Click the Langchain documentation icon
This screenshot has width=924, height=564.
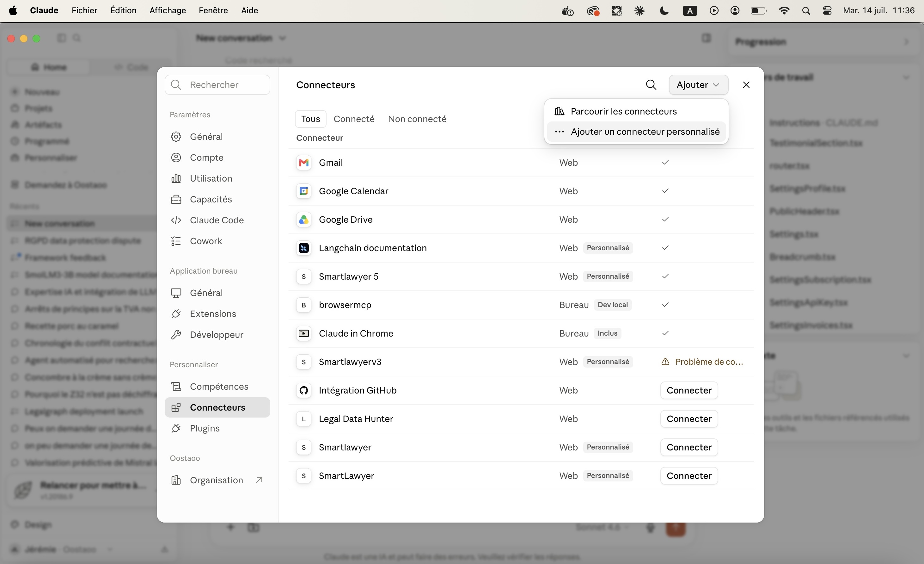[x=304, y=248]
